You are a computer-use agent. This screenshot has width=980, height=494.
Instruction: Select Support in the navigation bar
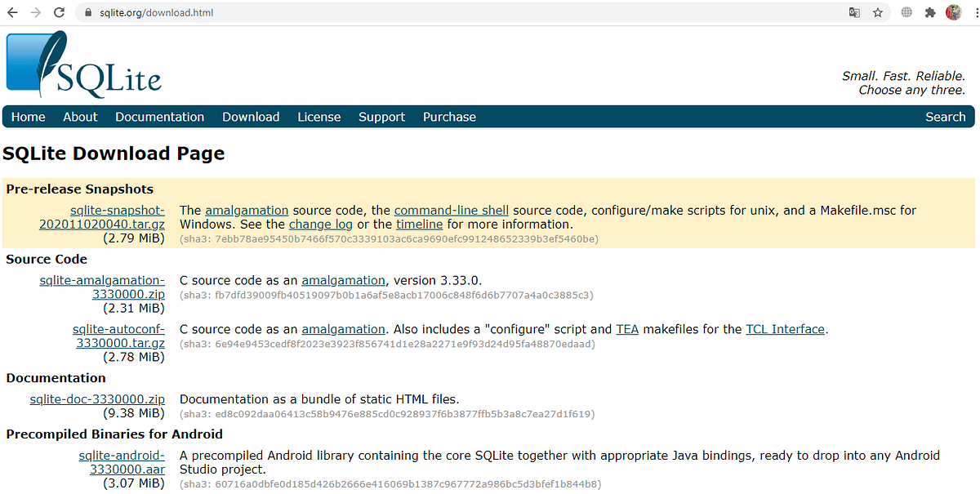(x=381, y=117)
